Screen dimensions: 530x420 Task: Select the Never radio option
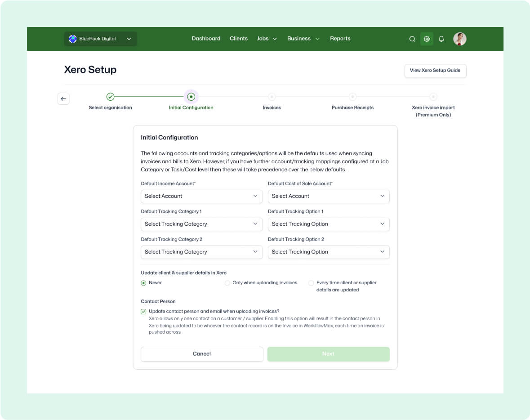[144, 283]
